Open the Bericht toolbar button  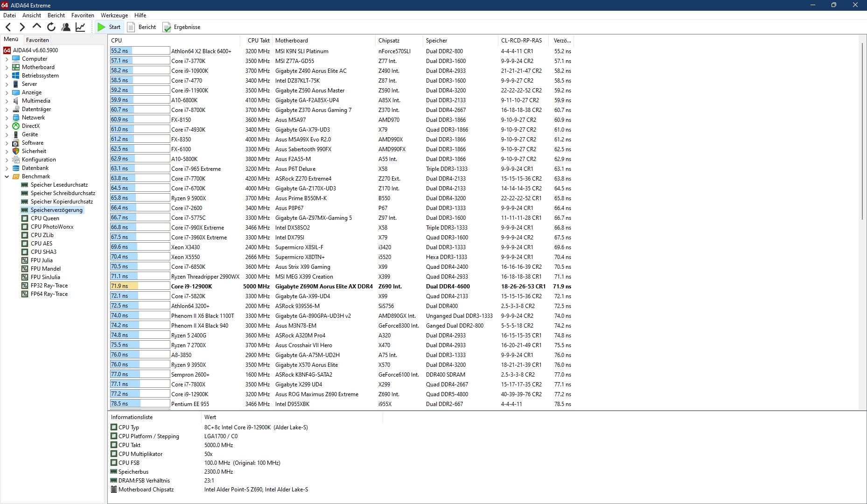point(142,27)
